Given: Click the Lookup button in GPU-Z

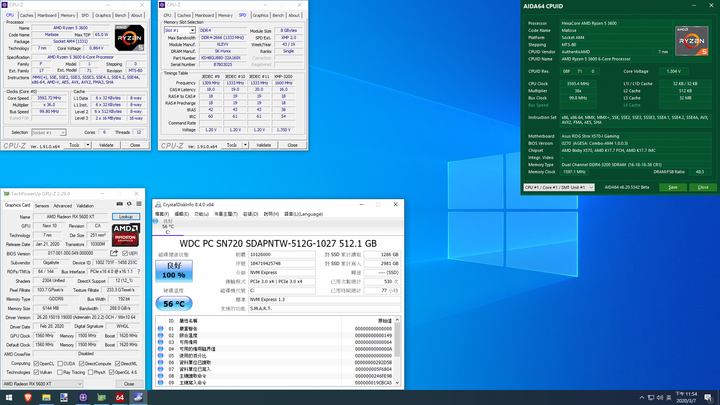Looking at the screenshot, I should [x=126, y=216].
